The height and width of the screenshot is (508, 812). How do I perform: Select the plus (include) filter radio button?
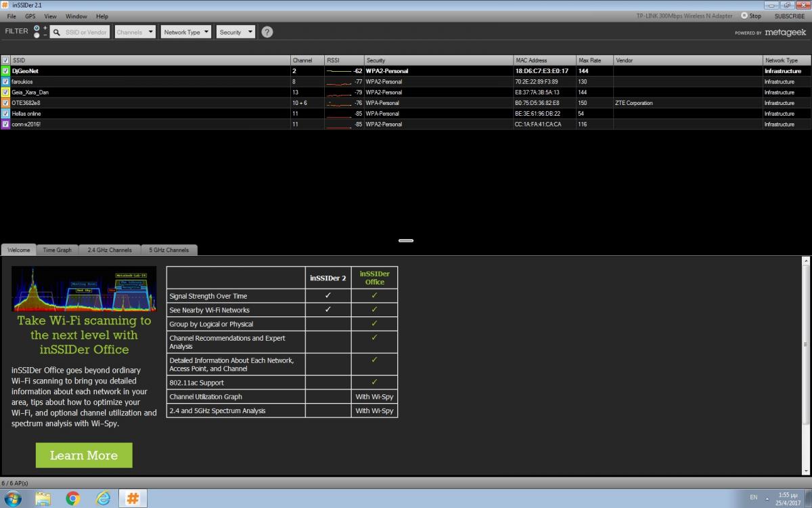[x=37, y=28]
